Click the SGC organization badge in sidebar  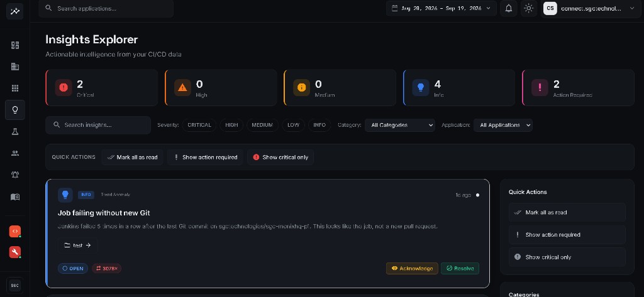point(15,285)
